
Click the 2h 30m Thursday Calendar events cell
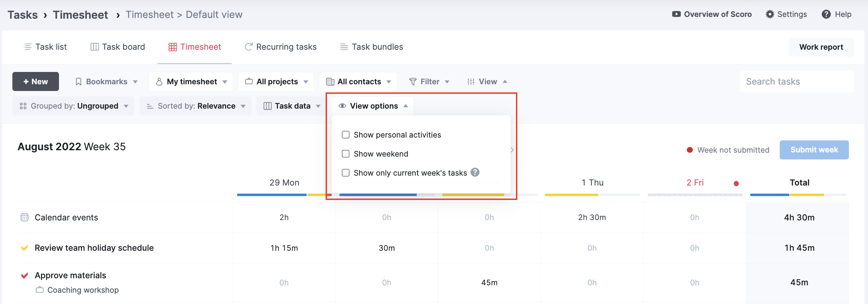point(592,217)
